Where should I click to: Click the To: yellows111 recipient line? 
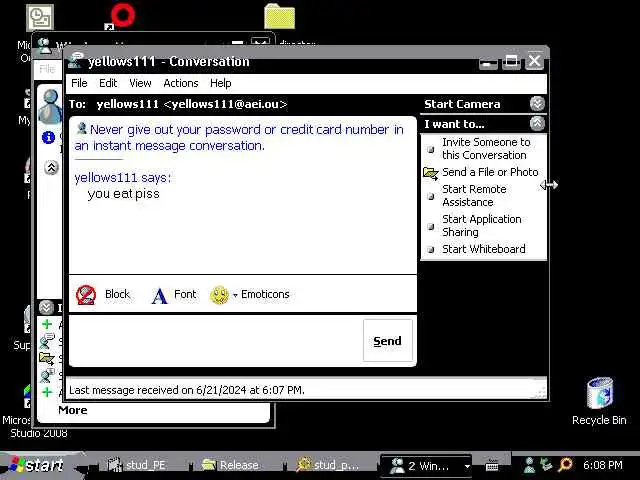(x=178, y=104)
